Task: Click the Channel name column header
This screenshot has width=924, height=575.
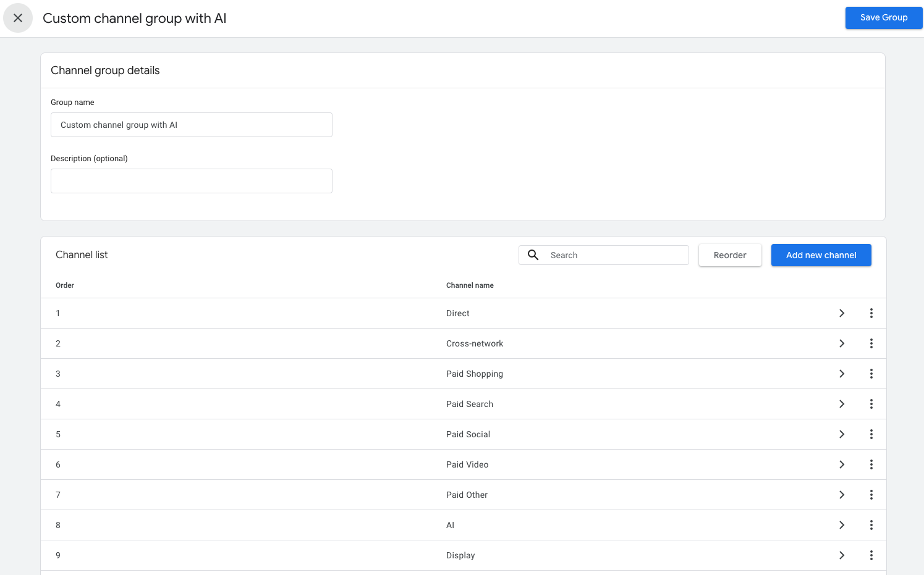Action: pos(470,285)
